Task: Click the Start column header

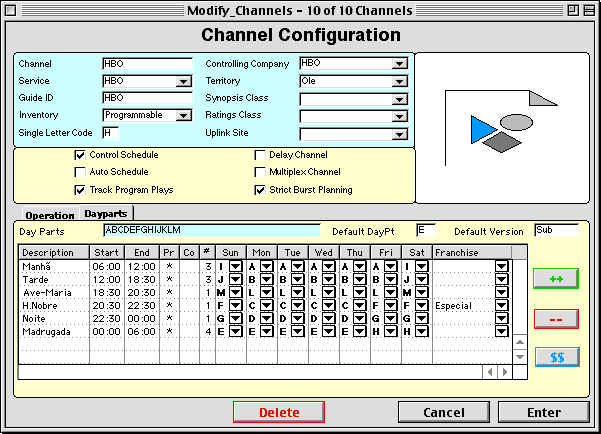Action: (x=107, y=253)
